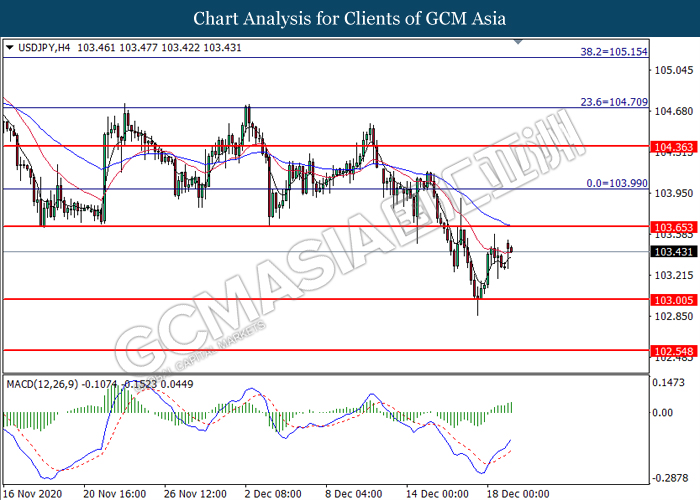The width and height of the screenshot is (700, 500).
Task: Click the 103.431 current price tag
Action: click(x=674, y=252)
